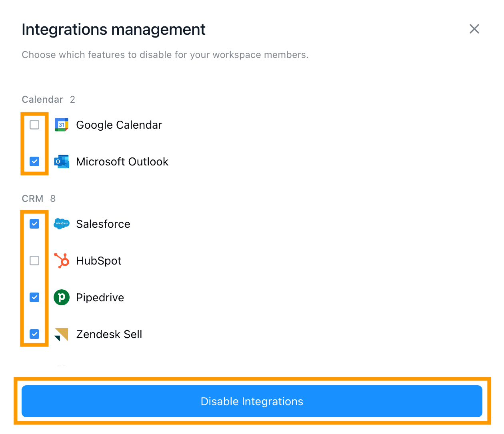Click the Disable Integrations button
Image resolution: width=504 pixels, height=434 pixels.
coord(252,401)
